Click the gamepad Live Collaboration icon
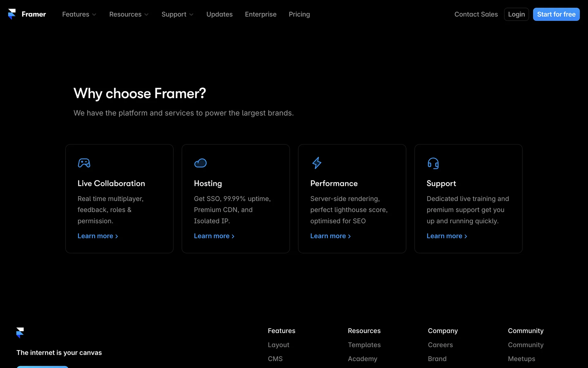The width and height of the screenshot is (588, 368). [84, 163]
